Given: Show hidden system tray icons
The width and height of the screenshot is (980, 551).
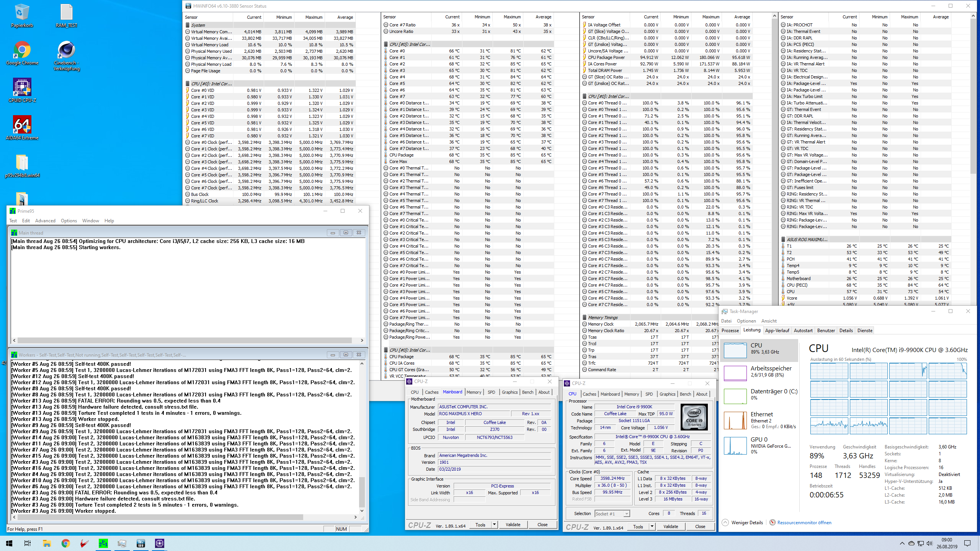Looking at the screenshot, I should (902, 543).
